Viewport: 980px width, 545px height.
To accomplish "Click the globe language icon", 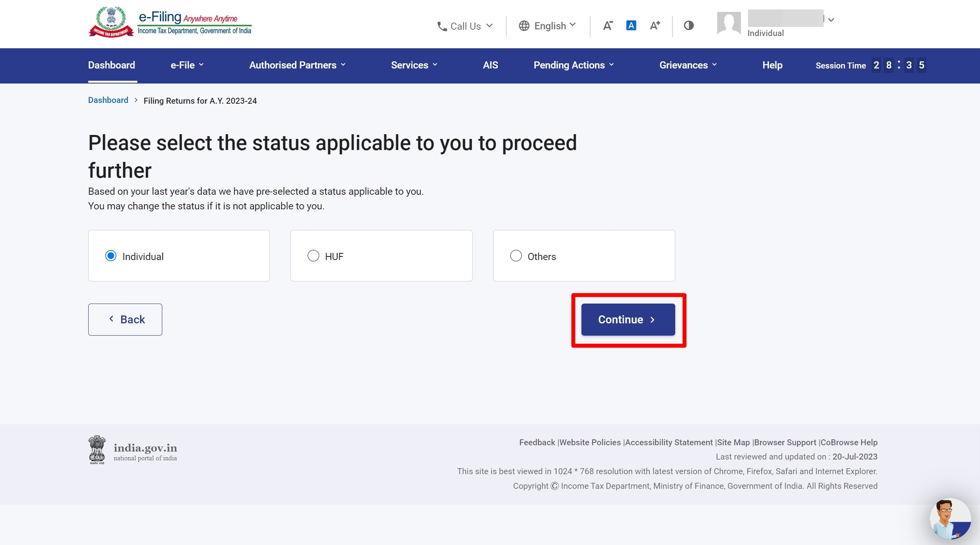I will click(x=524, y=26).
